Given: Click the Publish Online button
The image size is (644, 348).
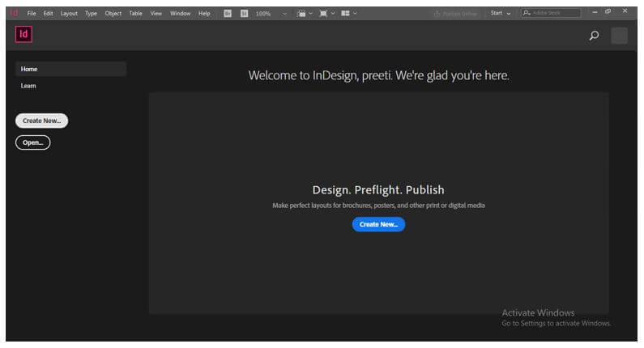Looking at the screenshot, I should click(455, 14).
